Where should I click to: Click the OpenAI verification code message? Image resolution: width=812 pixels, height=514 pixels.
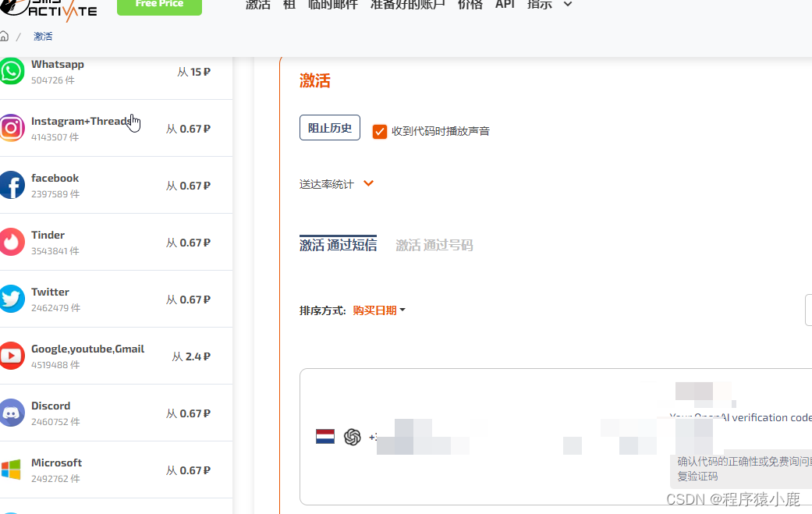(740, 417)
